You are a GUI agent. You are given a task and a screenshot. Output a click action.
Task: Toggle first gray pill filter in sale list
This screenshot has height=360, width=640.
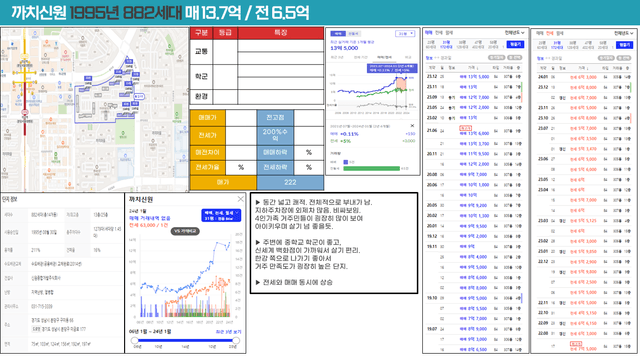click(497, 58)
